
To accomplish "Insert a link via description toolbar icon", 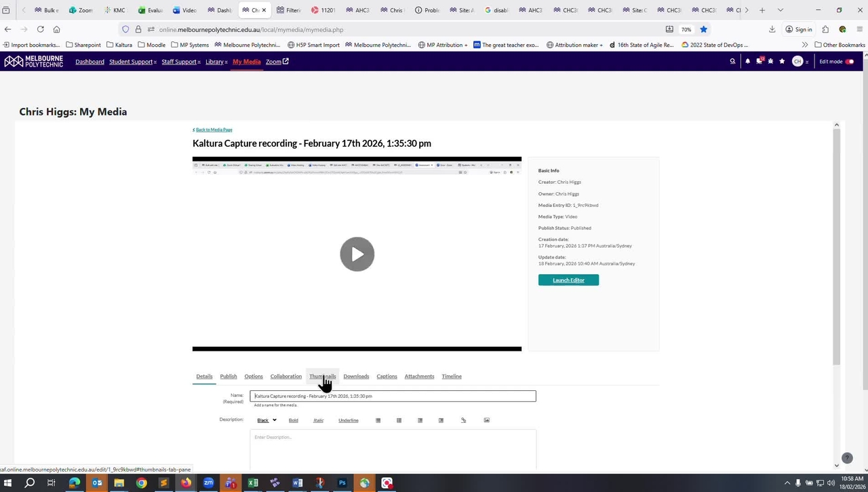I will 463,420.
